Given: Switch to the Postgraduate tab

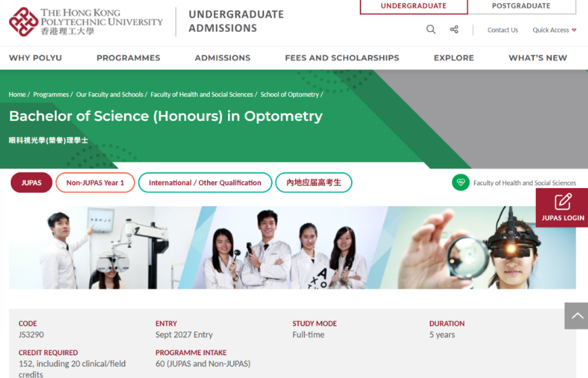Looking at the screenshot, I should pos(522,6).
